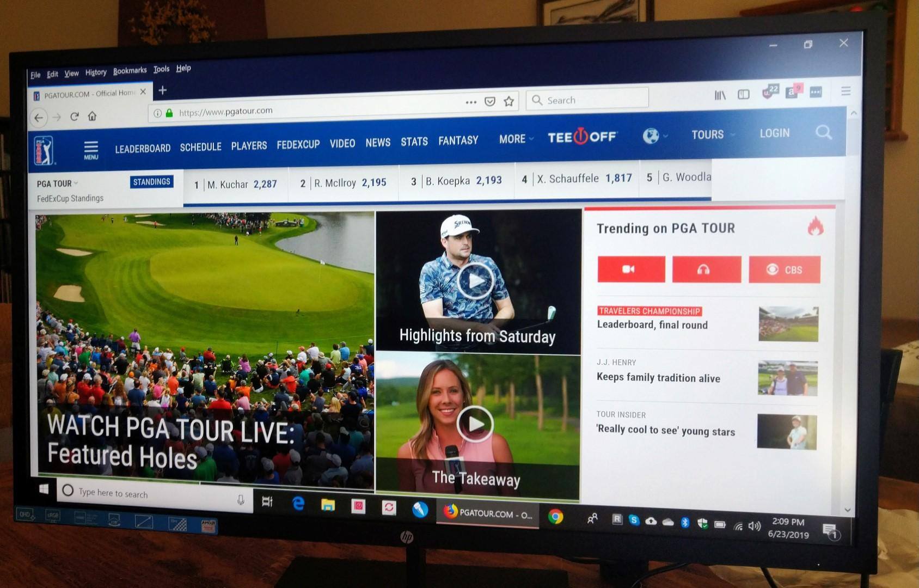Click the LOGIN link
The height and width of the screenshot is (588, 919).
click(774, 133)
